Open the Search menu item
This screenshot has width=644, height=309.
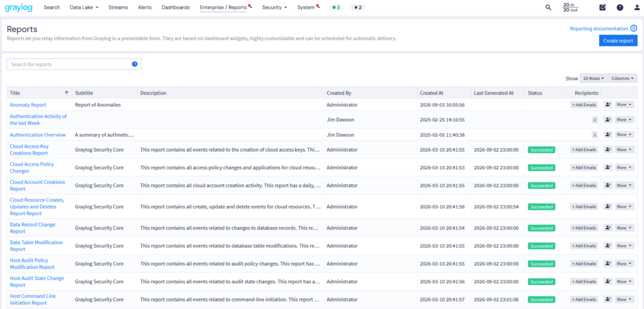coord(52,8)
